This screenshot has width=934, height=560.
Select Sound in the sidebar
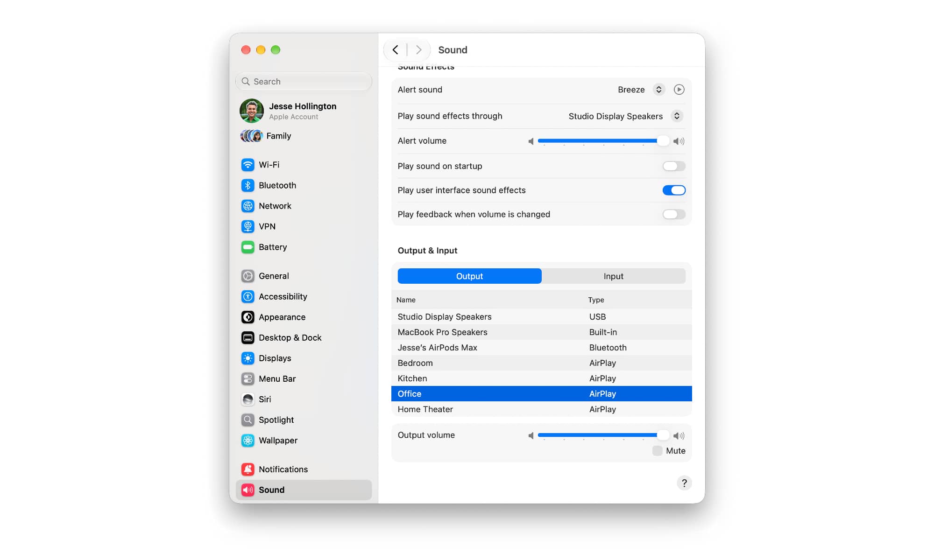pyautogui.click(x=304, y=490)
